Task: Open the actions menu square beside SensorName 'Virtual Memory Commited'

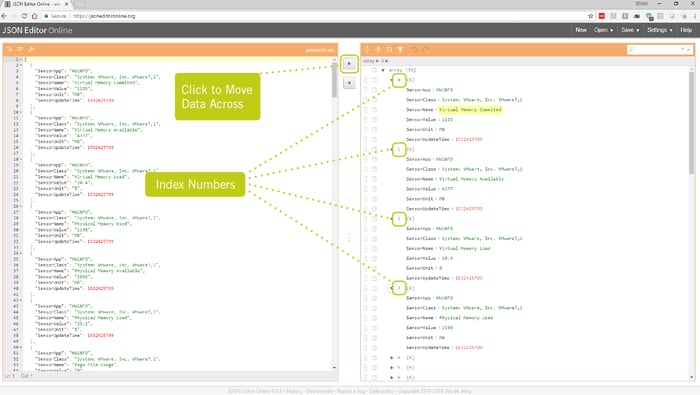Action: tap(374, 110)
